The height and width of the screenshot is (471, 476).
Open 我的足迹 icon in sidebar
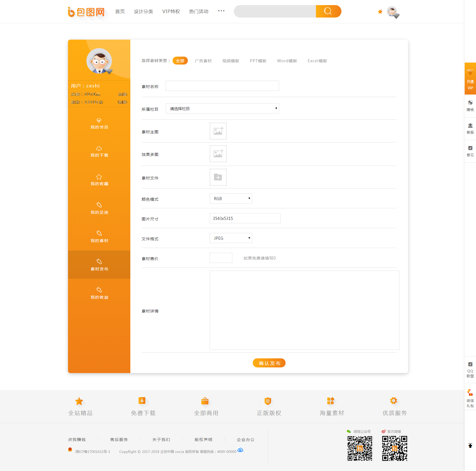pyautogui.click(x=99, y=205)
